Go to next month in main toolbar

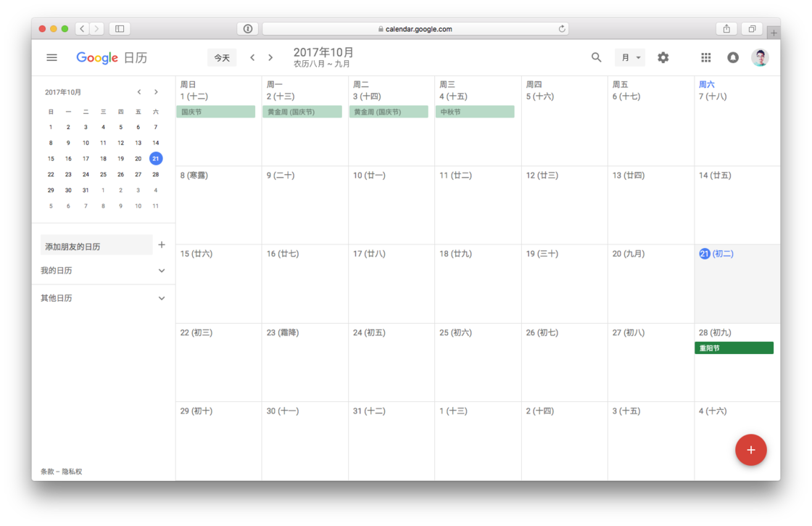(270, 57)
